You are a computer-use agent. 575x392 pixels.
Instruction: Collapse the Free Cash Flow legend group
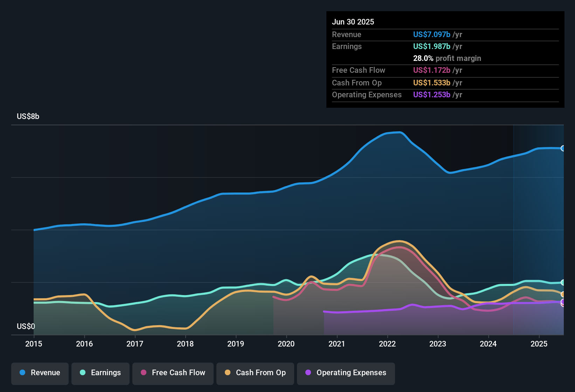pyautogui.click(x=173, y=373)
